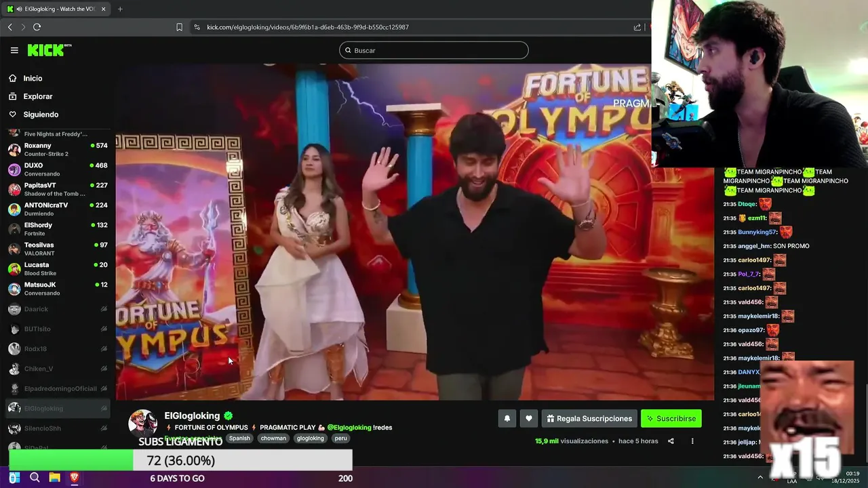Switch to the ElGlogloking browser tab
Screen dimensions: 868x488
point(57,9)
